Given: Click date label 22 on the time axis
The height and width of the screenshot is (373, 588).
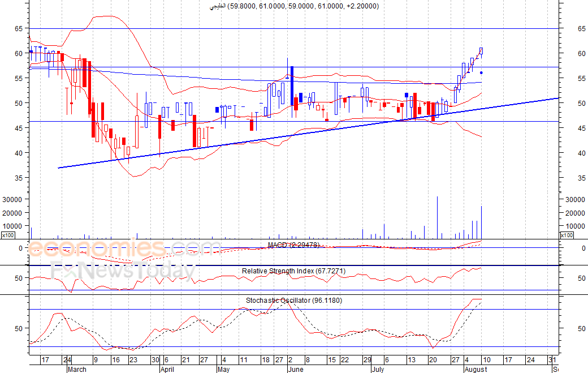Looking at the screenshot, I should point(345,360).
